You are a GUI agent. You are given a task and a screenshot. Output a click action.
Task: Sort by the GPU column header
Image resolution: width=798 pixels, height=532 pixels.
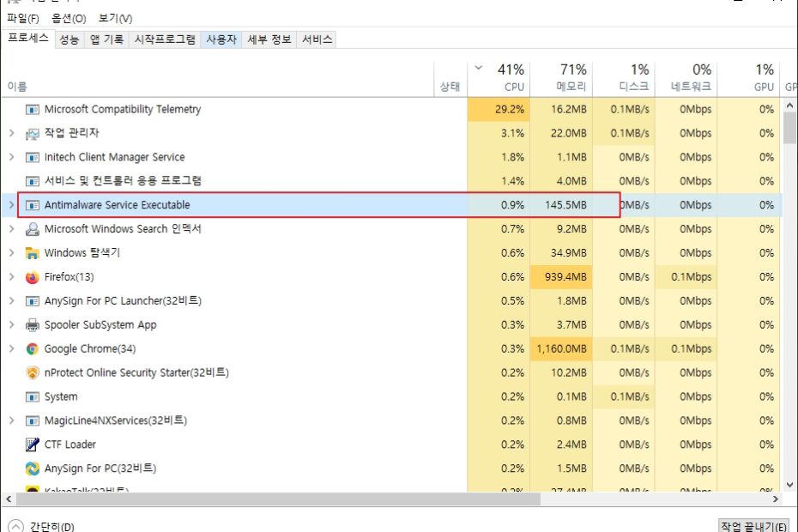(x=748, y=78)
